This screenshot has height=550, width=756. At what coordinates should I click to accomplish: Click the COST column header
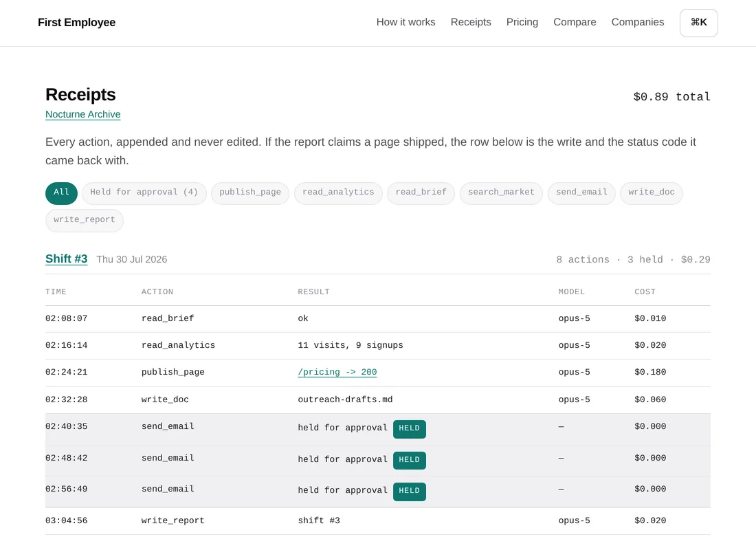(x=645, y=292)
